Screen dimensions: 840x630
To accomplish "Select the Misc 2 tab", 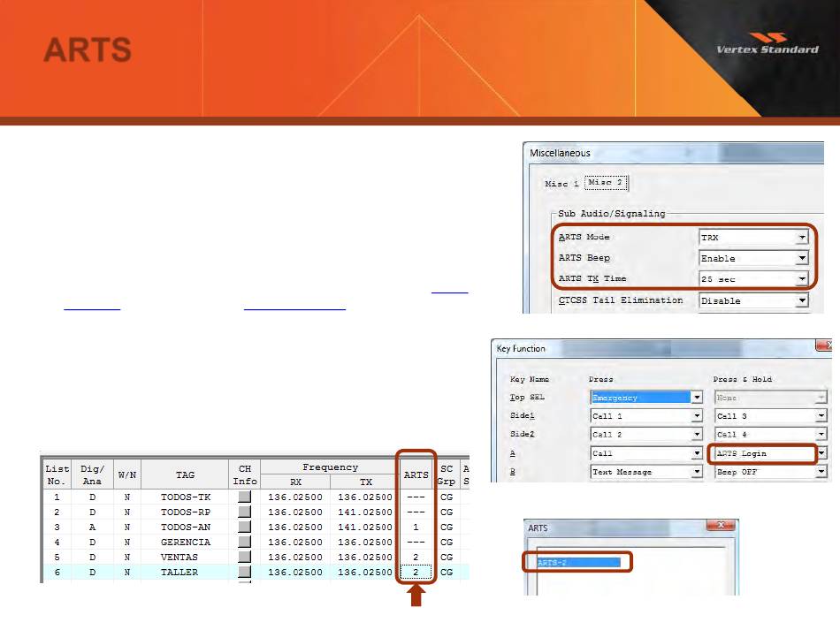I will tap(606, 183).
